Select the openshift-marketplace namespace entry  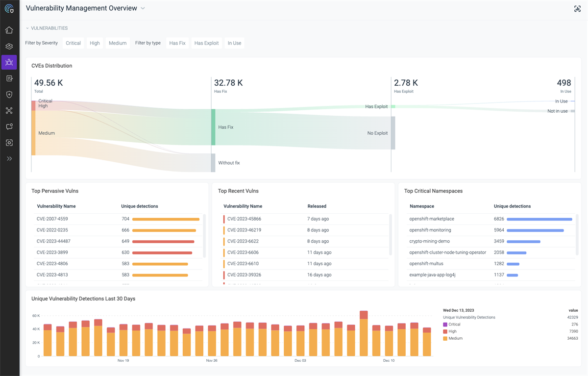[x=432, y=219]
